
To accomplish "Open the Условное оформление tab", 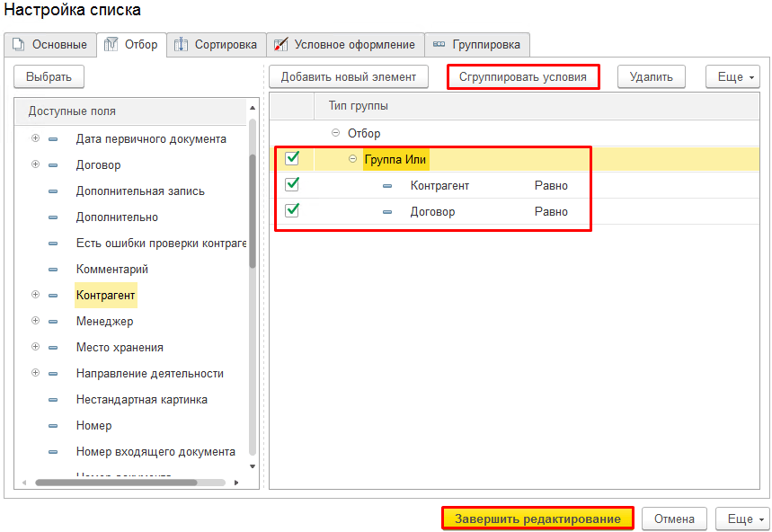I will [x=345, y=45].
